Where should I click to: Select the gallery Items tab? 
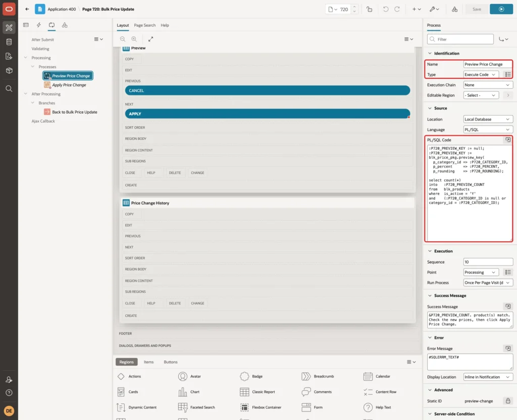click(149, 361)
